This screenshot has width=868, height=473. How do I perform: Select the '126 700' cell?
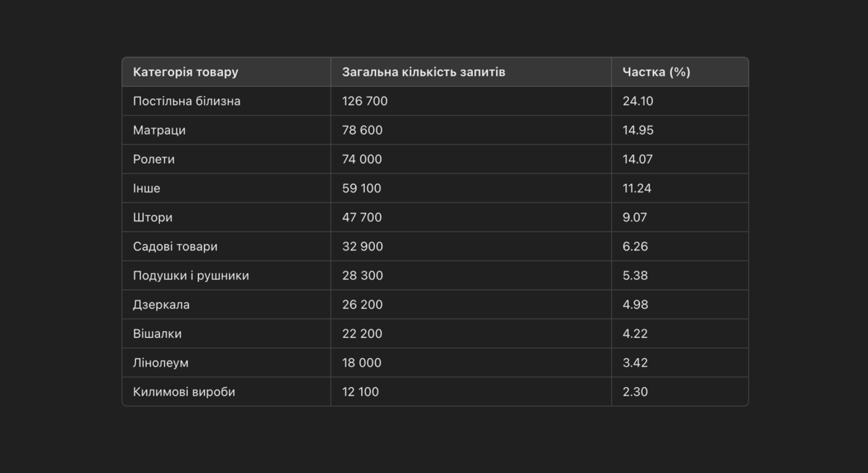click(x=471, y=101)
